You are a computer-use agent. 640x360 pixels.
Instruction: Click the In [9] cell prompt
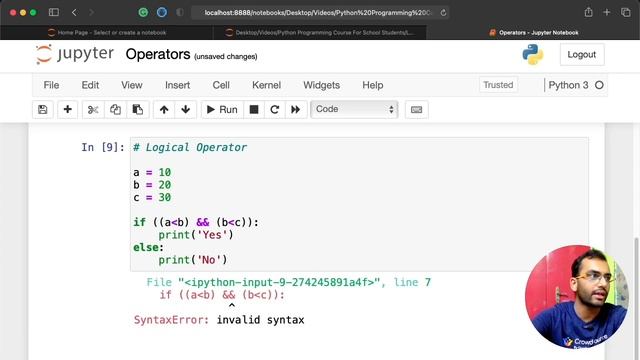coord(103,147)
